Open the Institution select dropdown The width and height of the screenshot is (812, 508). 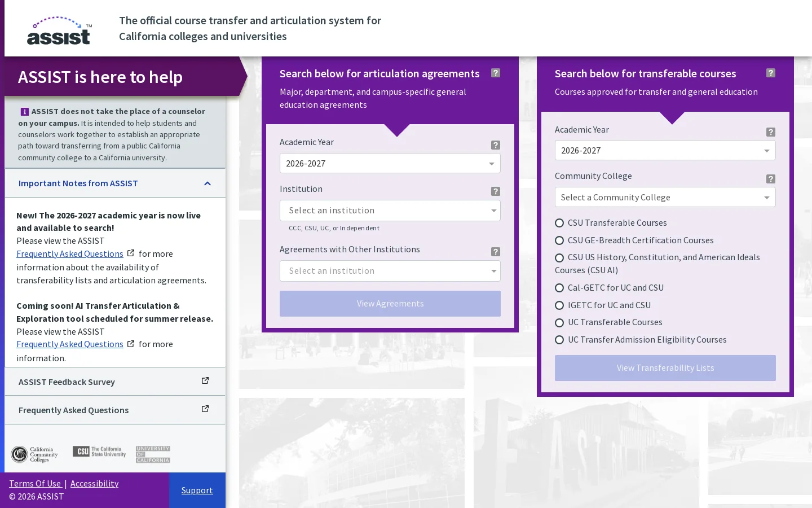coord(390,211)
